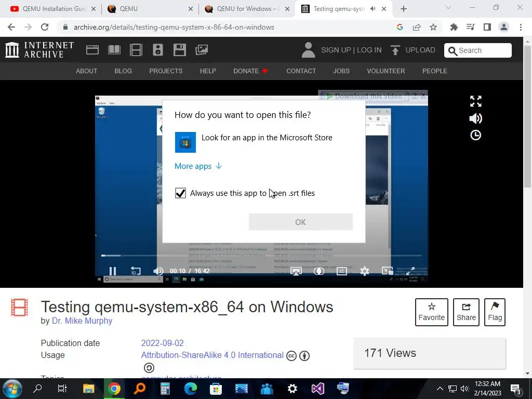The height and width of the screenshot is (399, 532).
Task: Enter fullscreen with the player expand arrows icon
Action: 476,101
